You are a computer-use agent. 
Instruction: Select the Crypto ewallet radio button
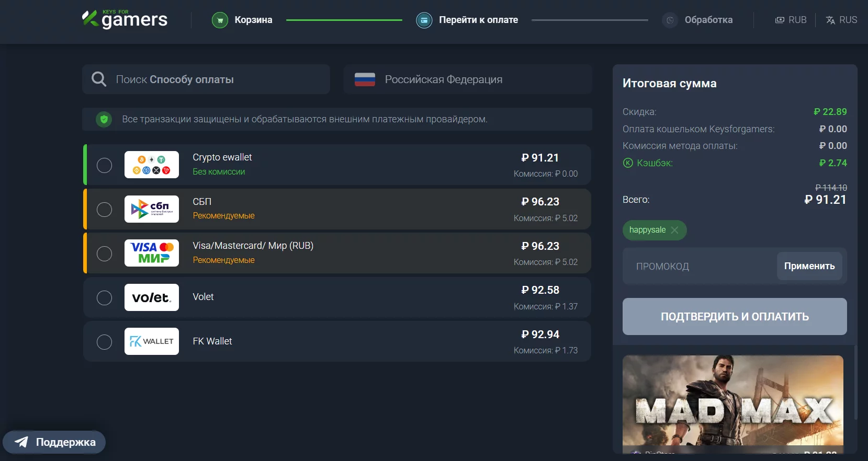pyautogui.click(x=105, y=165)
